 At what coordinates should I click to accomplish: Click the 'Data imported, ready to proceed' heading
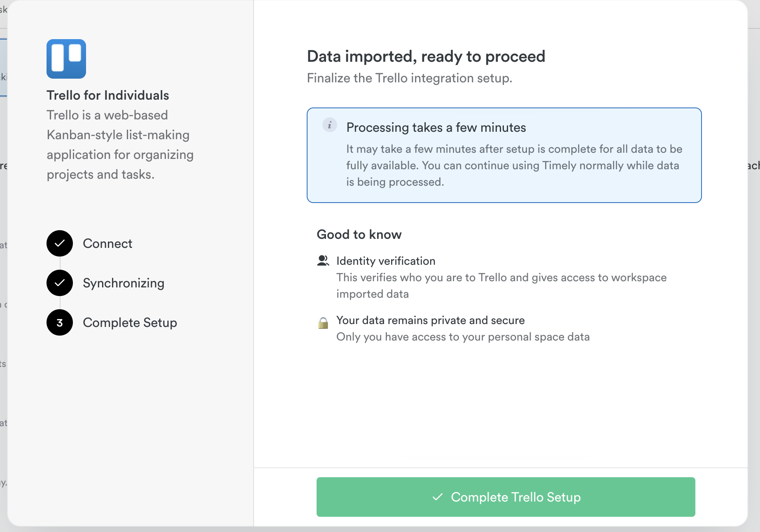pos(426,56)
